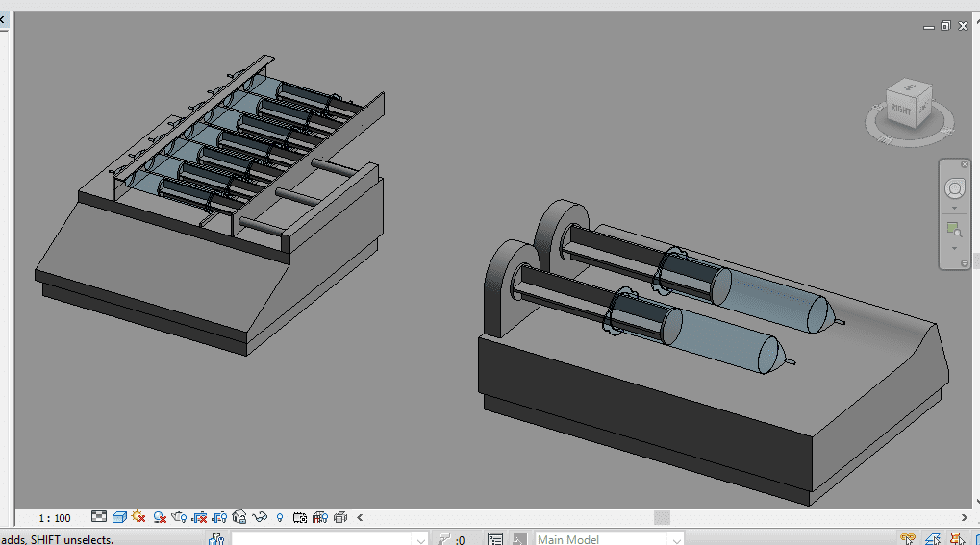Click the Editing Requests icon showing :0
Screen dimensions: 980x545
point(451,538)
